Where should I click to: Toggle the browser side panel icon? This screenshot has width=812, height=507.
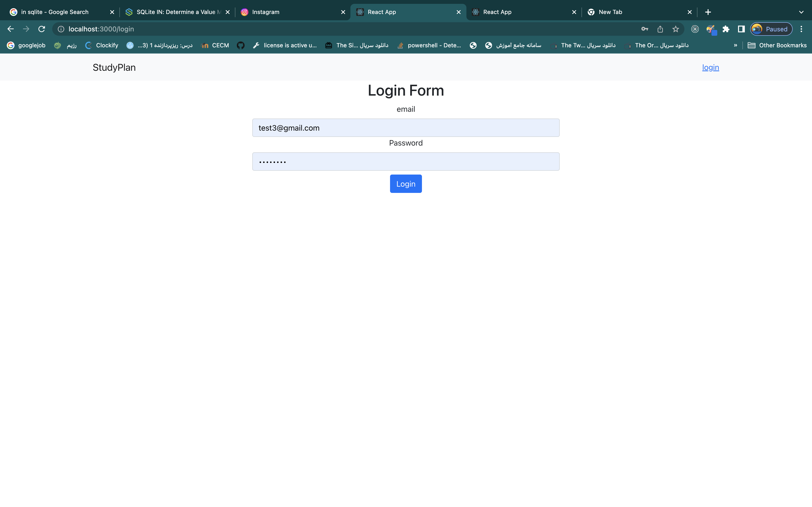coord(741,29)
